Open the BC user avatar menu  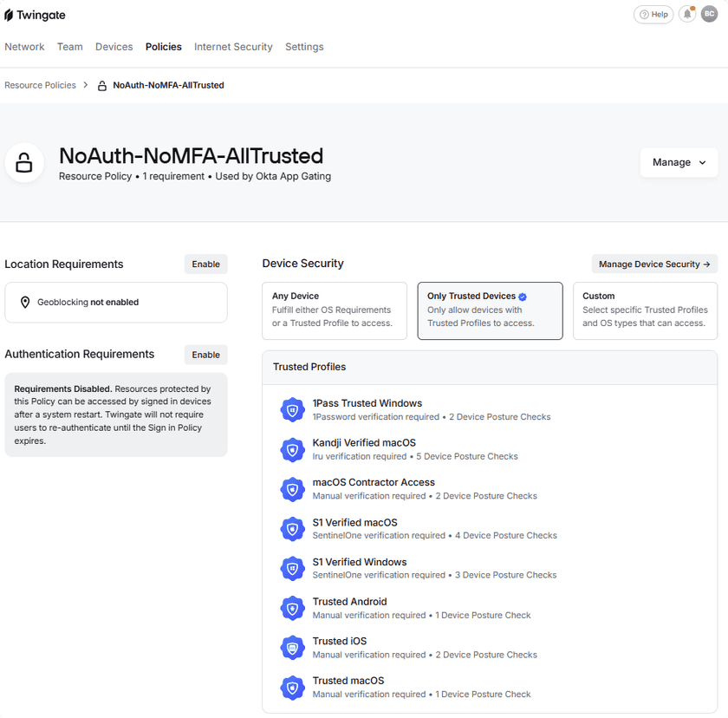click(x=709, y=15)
